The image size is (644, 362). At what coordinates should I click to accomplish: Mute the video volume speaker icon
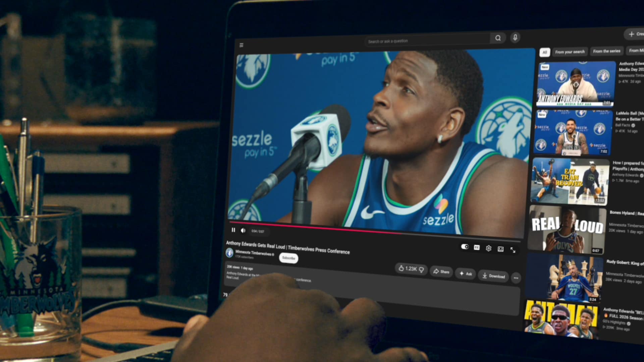243,231
